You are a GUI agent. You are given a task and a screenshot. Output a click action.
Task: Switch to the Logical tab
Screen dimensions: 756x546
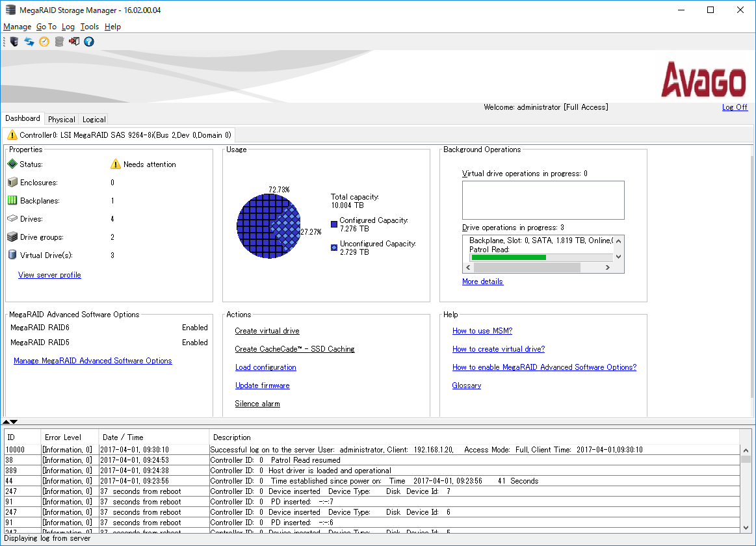(94, 120)
